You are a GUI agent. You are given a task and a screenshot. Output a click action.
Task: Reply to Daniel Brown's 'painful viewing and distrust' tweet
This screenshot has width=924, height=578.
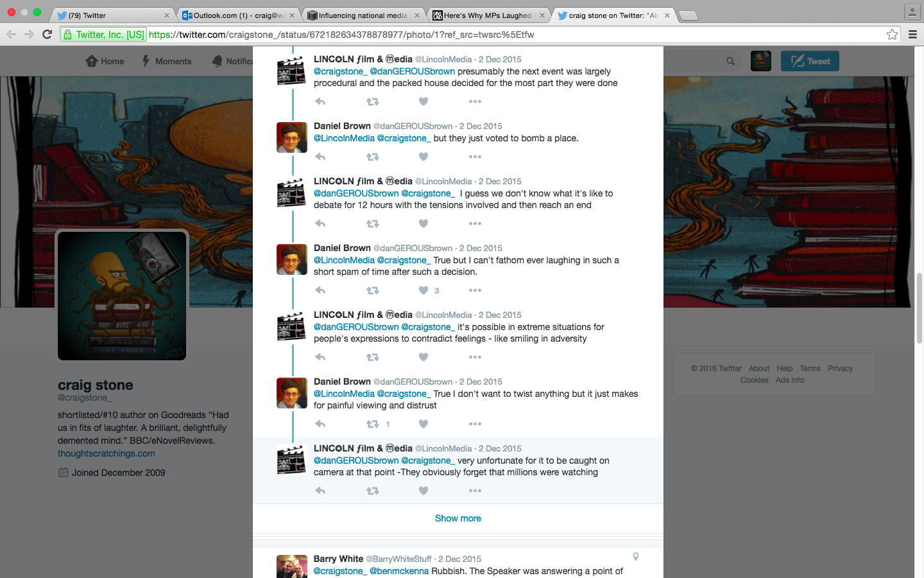(x=320, y=424)
